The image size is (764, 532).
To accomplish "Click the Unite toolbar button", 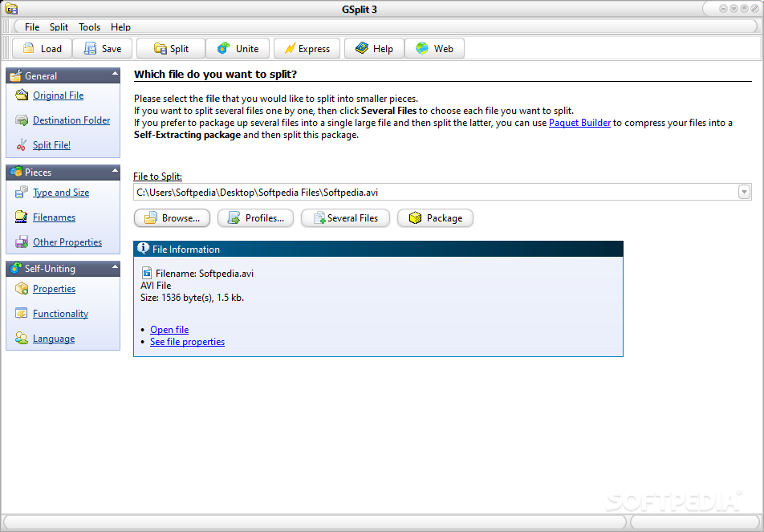I will tap(238, 48).
